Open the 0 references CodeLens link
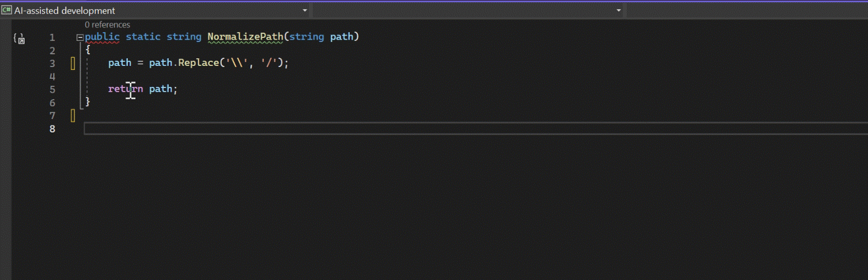 pyautogui.click(x=107, y=24)
